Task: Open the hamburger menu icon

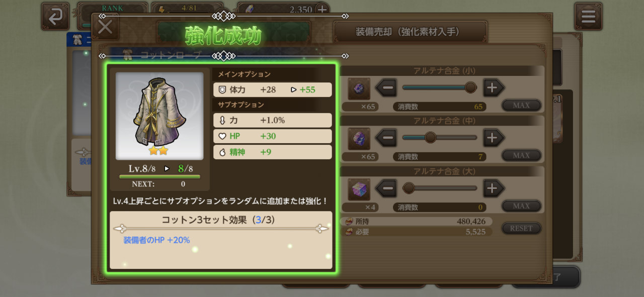Action: click(x=588, y=16)
